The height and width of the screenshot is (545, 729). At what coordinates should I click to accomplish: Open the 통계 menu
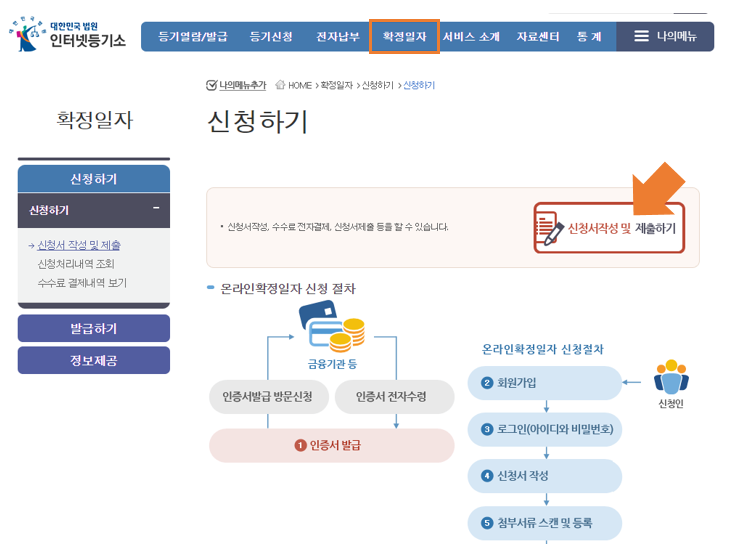coord(589,36)
